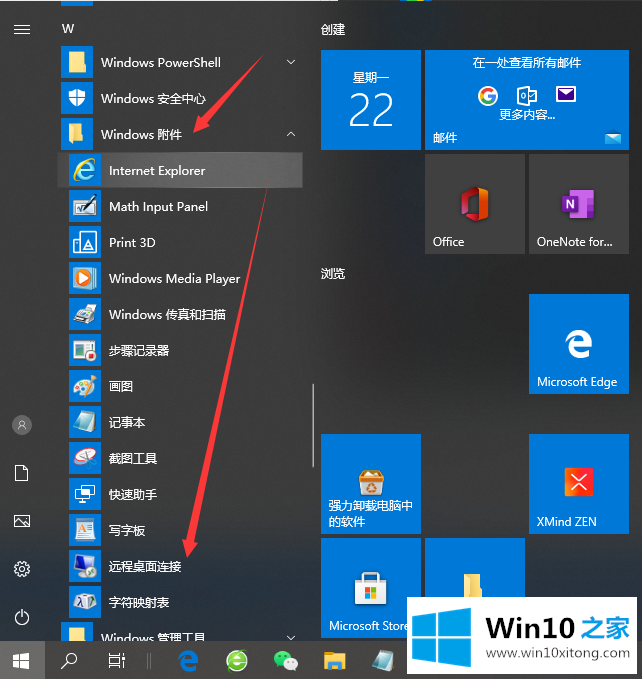Open the 邮件 mail tile

527,100
